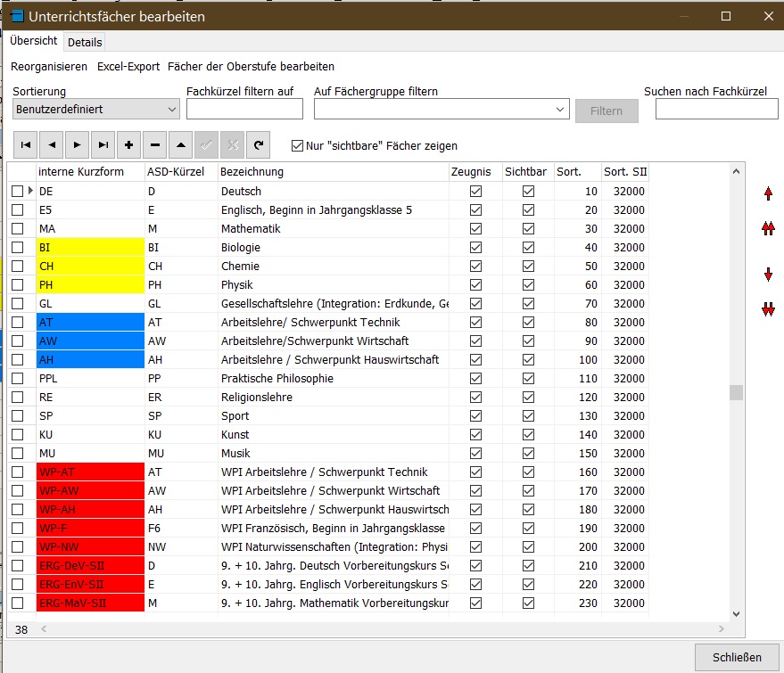Go to previous record arrow button

pos(52,145)
